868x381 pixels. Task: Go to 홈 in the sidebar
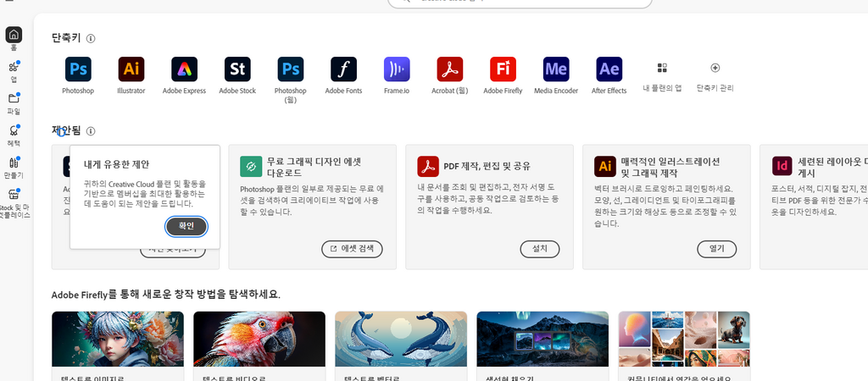click(14, 35)
